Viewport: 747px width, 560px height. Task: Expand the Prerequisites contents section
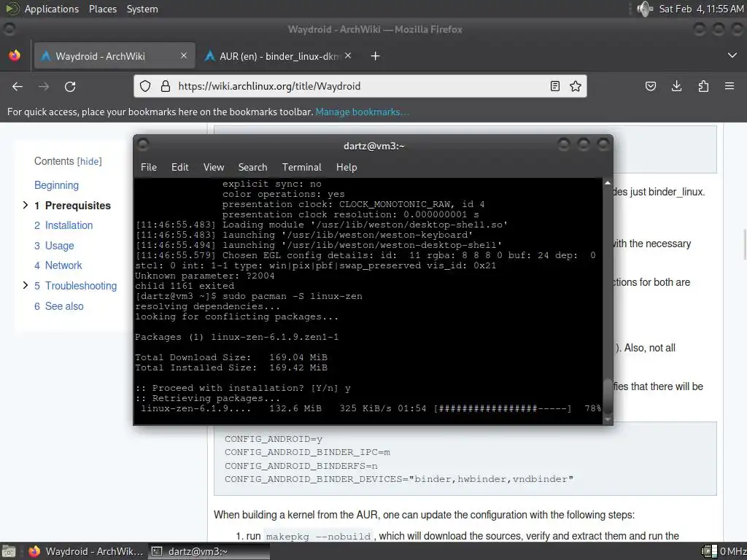pos(26,205)
